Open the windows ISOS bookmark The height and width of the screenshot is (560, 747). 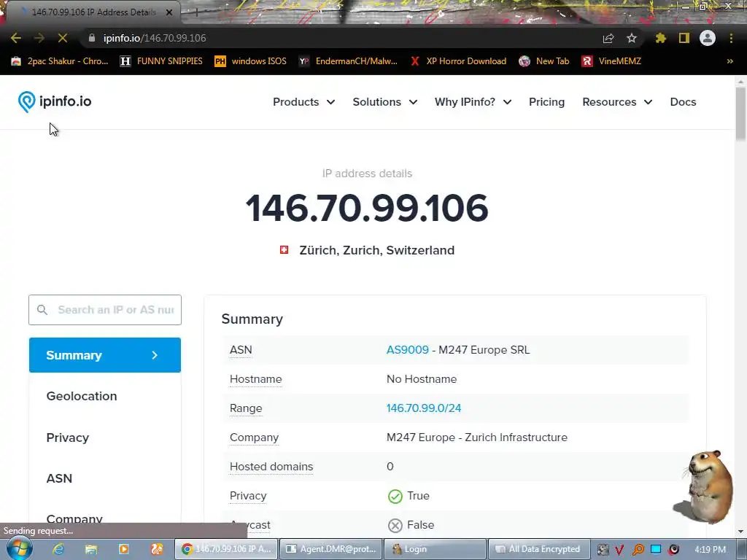pos(251,61)
